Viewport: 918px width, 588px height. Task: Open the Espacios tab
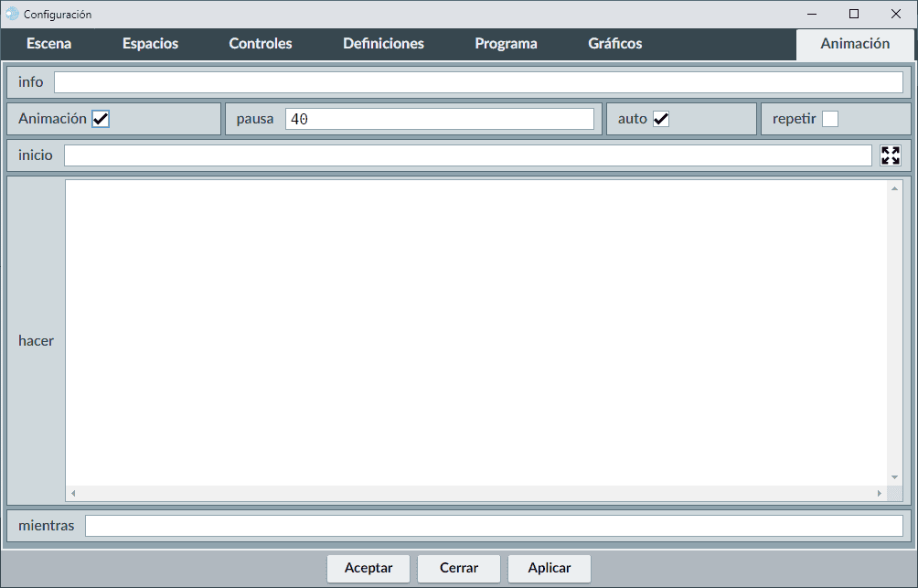(150, 44)
